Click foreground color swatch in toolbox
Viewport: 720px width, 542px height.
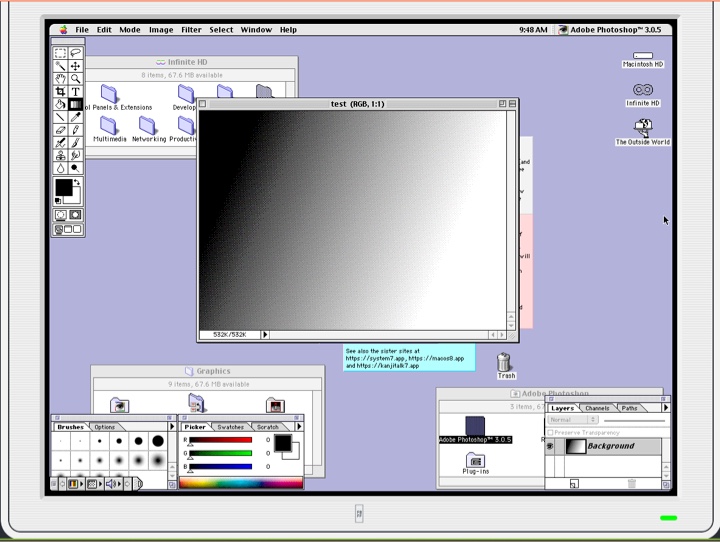[x=63, y=187]
